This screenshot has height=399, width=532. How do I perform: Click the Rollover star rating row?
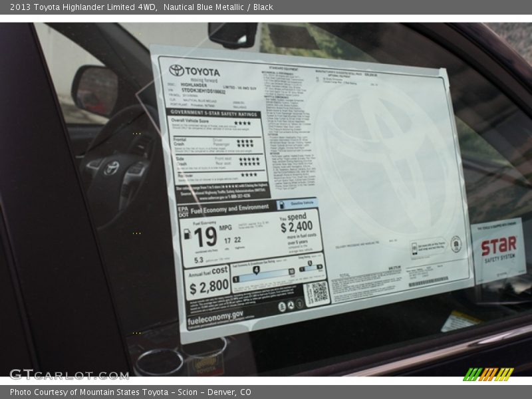click(x=249, y=175)
